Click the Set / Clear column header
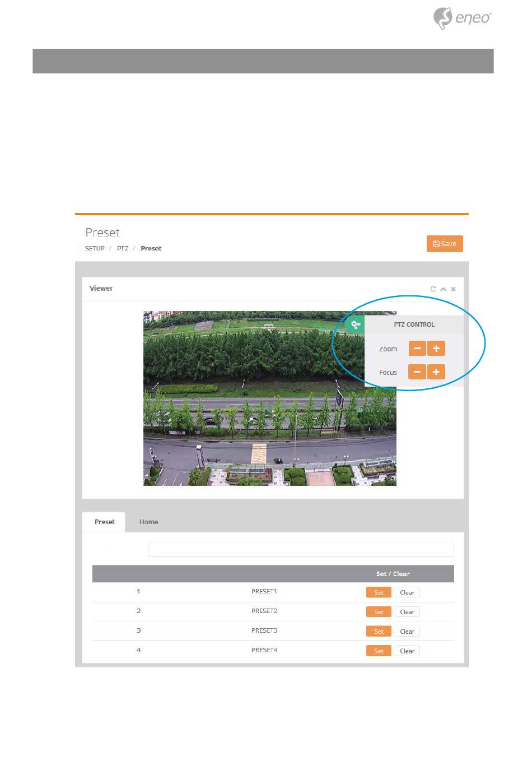Viewport: 532px width, 775px height. click(x=393, y=574)
